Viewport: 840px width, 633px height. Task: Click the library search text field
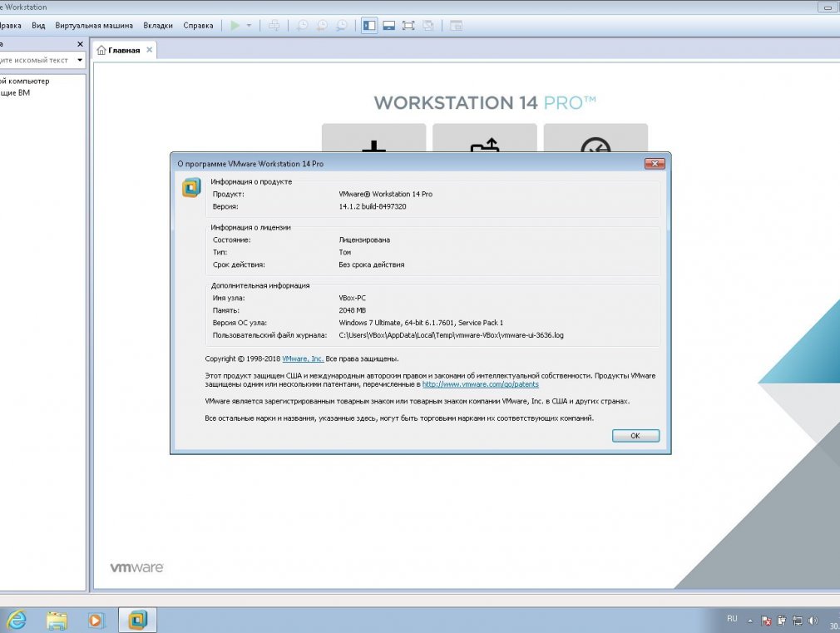point(36,60)
